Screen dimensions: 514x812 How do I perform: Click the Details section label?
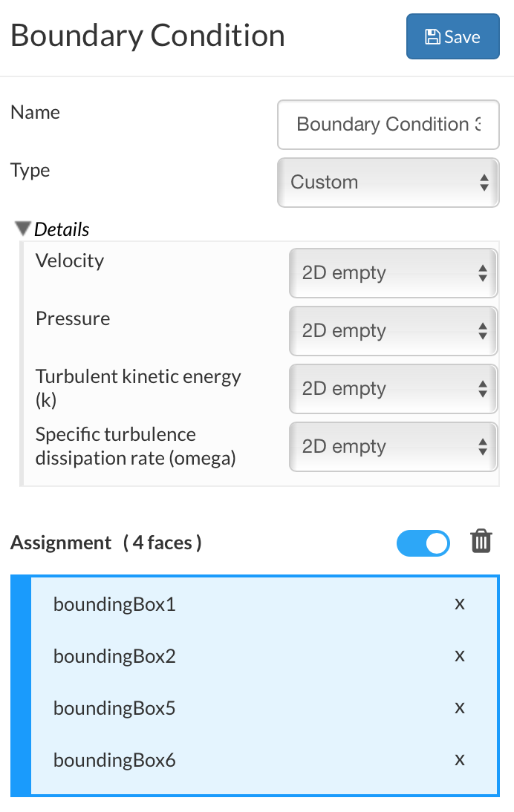62,229
